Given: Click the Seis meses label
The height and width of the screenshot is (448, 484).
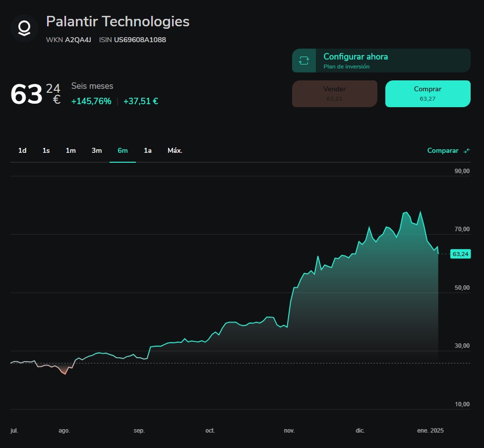Looking at the screenshot, I should point(92,85).
